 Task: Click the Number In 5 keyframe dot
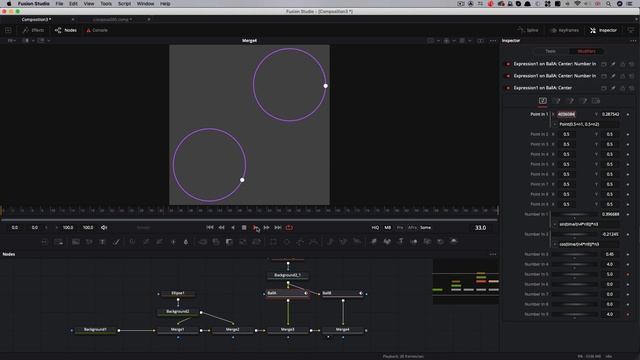pos(628,274)
